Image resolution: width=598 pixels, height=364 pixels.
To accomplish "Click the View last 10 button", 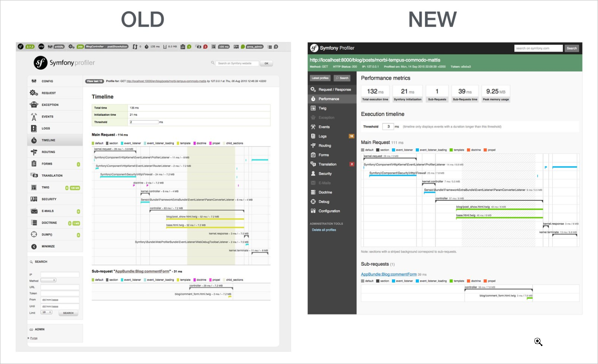I will 94,81.
